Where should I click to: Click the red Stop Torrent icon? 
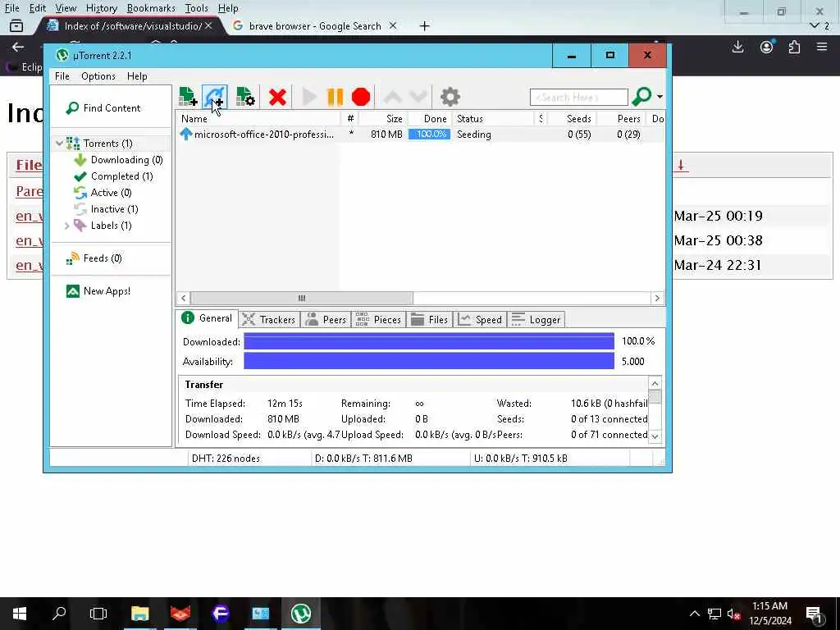[x=361, y=97]
